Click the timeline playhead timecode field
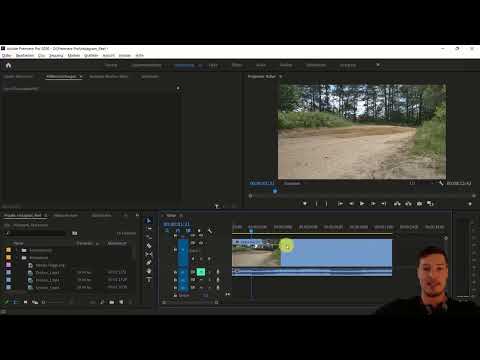Screen dimensions: 480x360 tap(177, 224)
